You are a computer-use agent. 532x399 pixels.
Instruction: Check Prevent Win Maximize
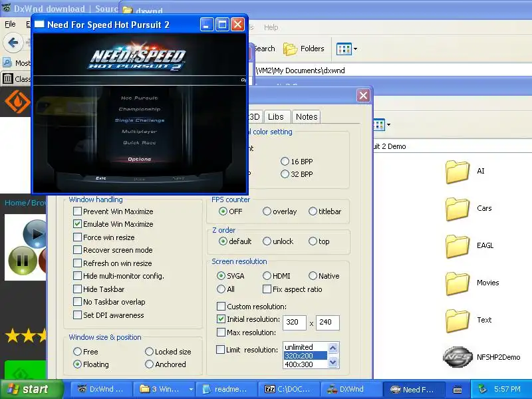point(77,211)
